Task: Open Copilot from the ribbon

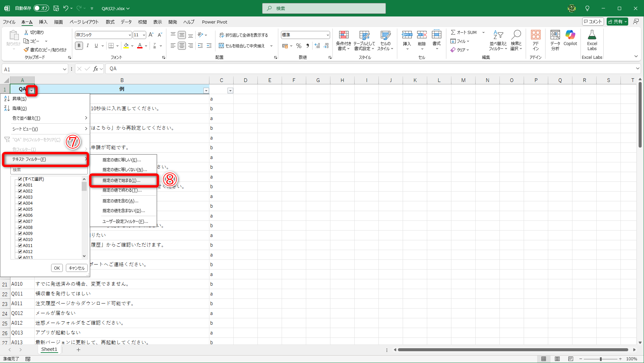Action: coord(570,38)
